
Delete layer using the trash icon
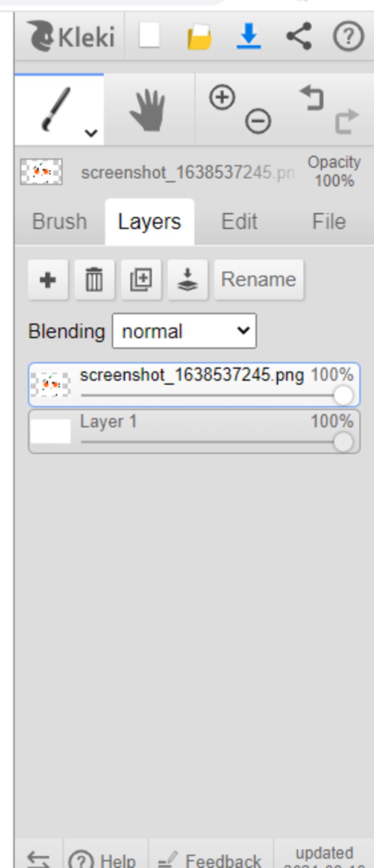click(x=94, y=280)
